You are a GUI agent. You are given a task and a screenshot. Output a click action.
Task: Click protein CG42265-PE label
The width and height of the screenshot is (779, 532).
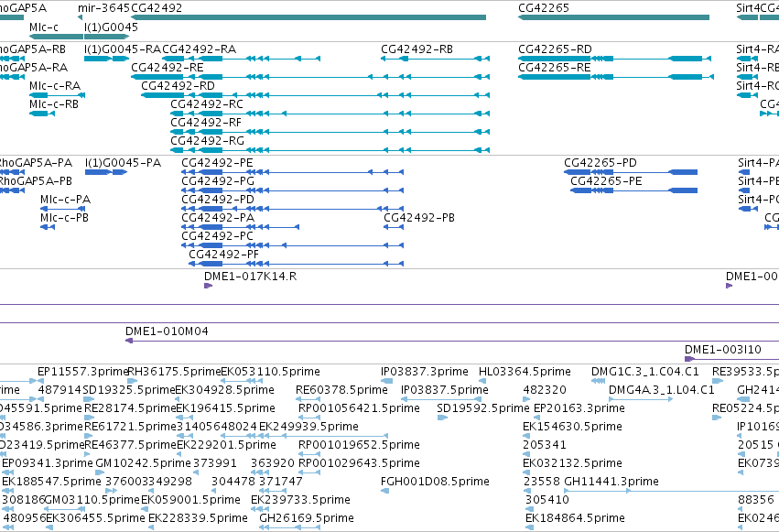click(606, 181)
